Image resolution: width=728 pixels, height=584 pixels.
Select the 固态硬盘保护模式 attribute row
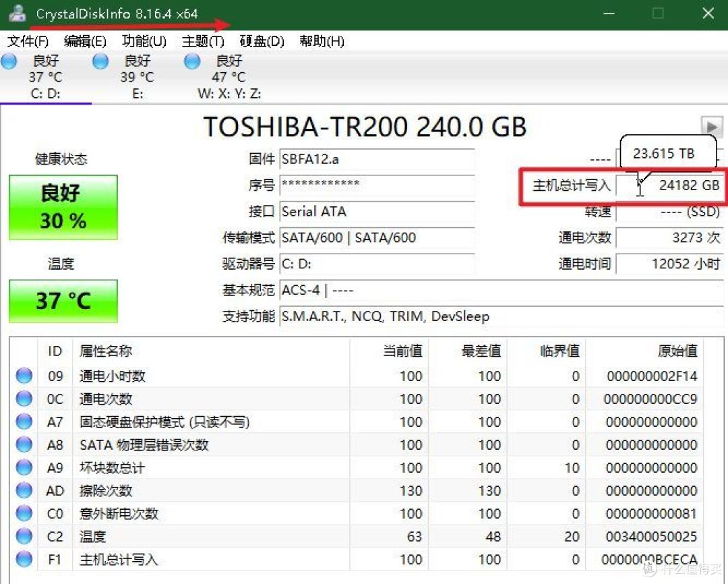357,422
